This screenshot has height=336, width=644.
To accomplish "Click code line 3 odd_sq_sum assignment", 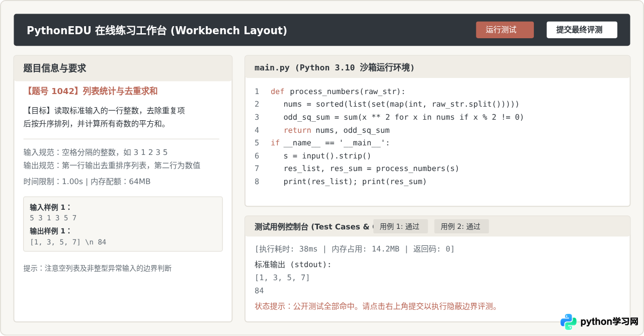I will pos(404,117).
